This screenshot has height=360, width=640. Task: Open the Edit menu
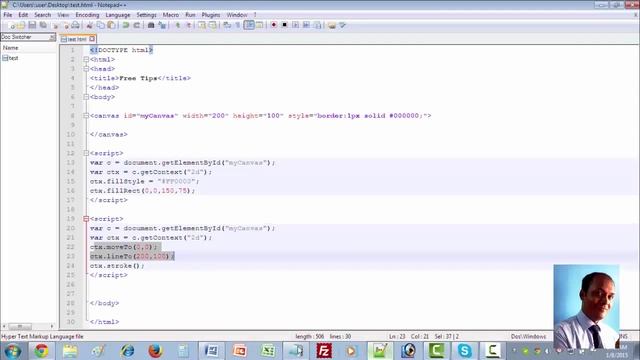click(x=23, y=15)
